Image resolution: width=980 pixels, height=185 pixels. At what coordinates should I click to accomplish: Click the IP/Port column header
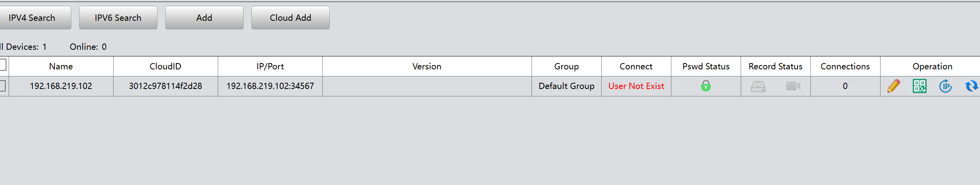[270, 66]
